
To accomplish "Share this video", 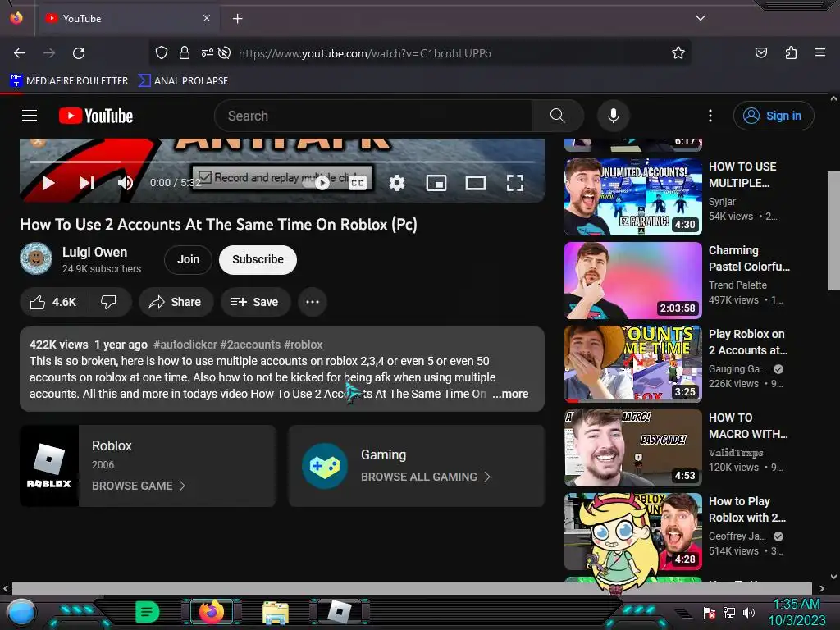I will point(176,302).
